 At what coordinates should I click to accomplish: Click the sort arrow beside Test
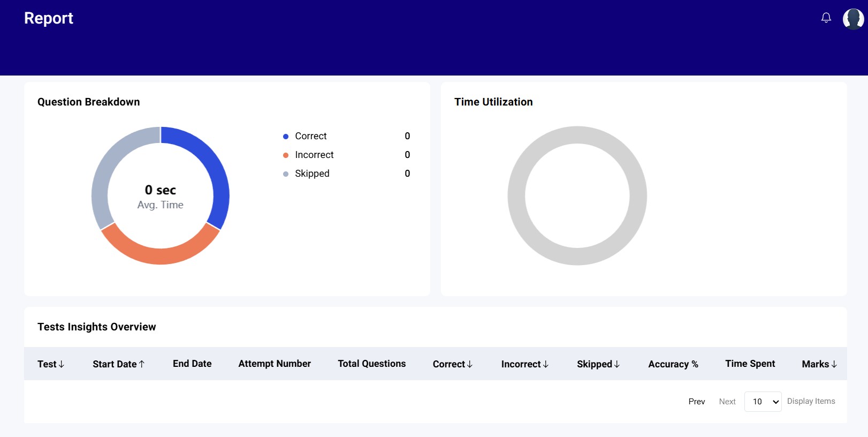(62, 364)
